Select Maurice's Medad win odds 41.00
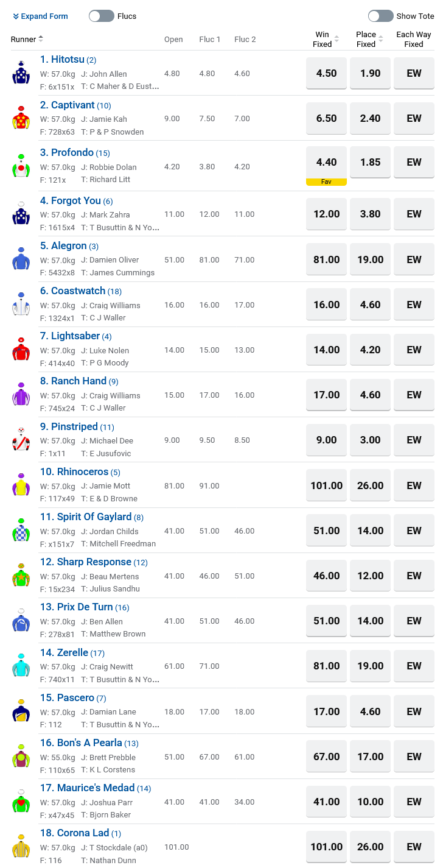Viewport: 443px width, 868px height. pos(326,802)
